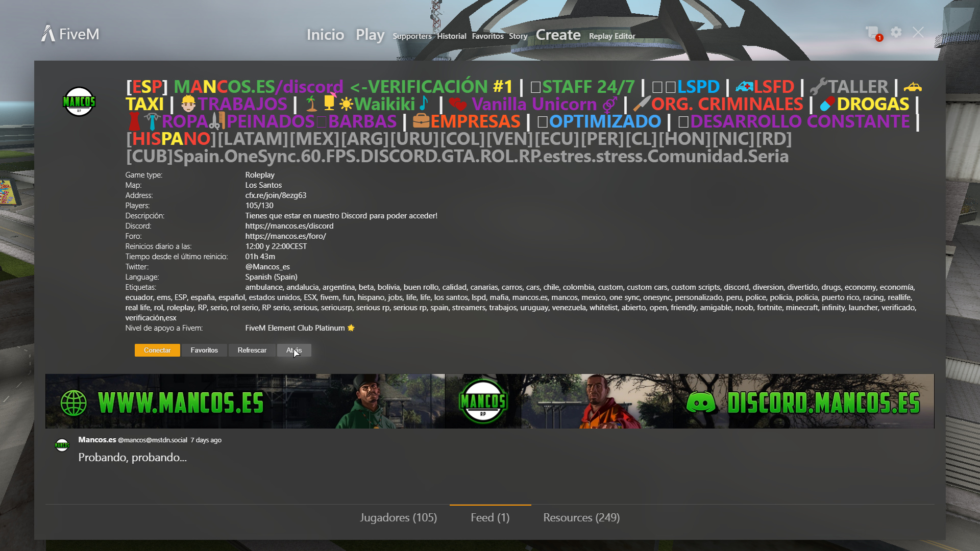
Task: Switch to the Jugadores (105) tab
Action: pyautogui.click(x=398, y=517)
